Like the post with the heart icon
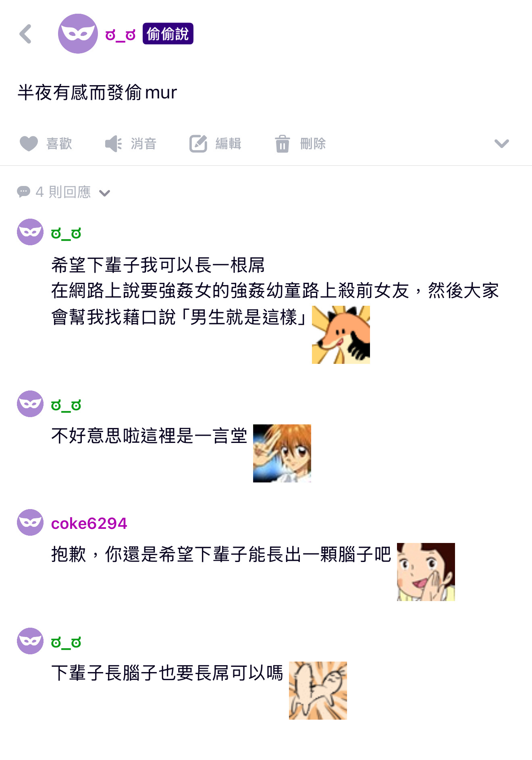The height and width of the screenshot is (760, 532). coord(29,144)
